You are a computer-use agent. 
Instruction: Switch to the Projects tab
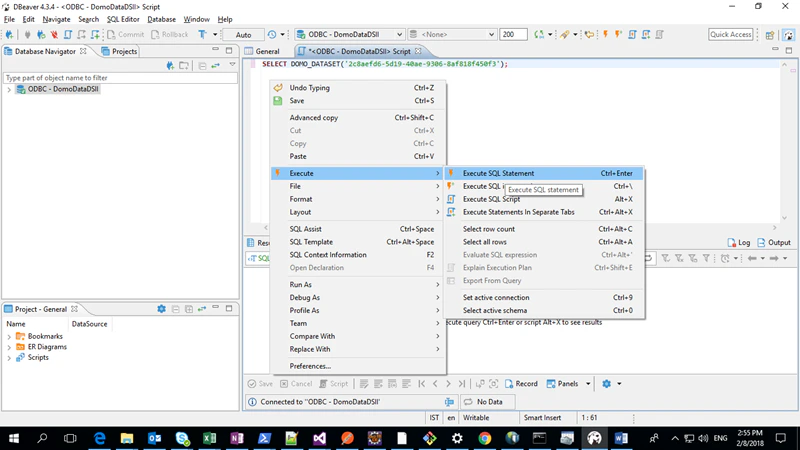point(119,52)
